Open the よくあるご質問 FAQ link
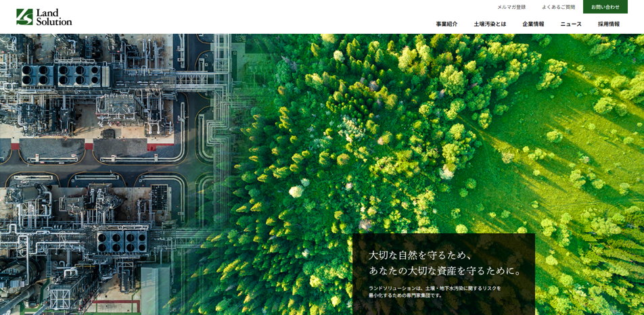This screenshot has width=644, height=315. click(x=558, y=7)
